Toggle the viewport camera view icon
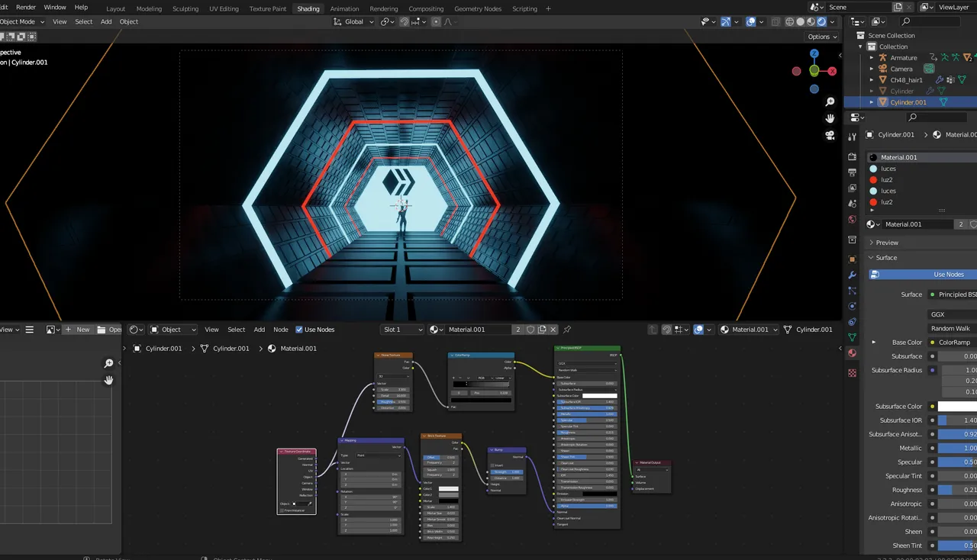 point(830,135)
